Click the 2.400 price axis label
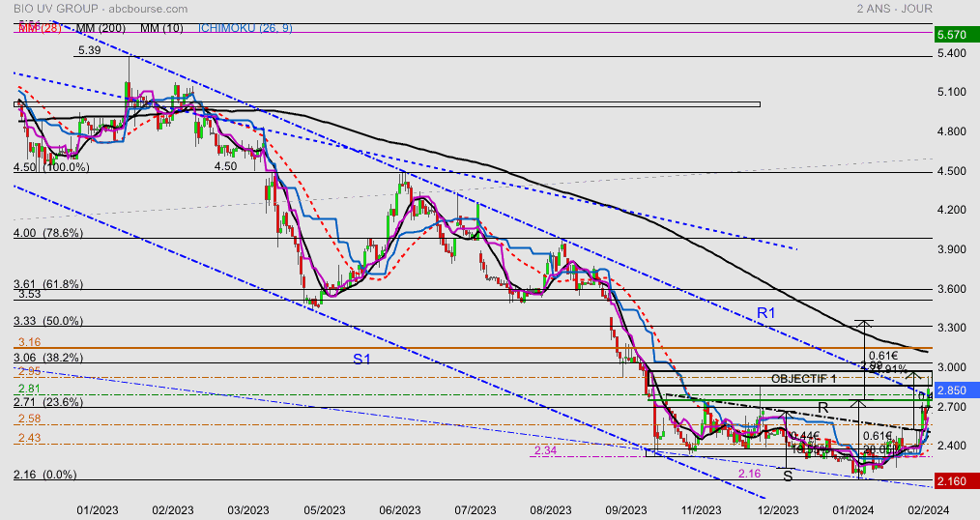 point(951,446)
